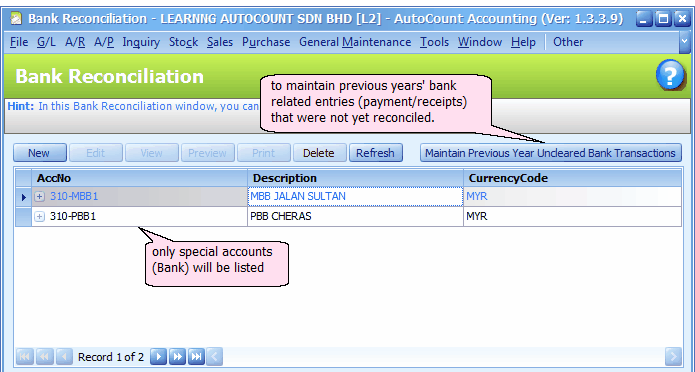Image resolution: width=695 pixels, height=372 pixels.
Task: Sort by the AccNo column header
Action: pos(139,178)
